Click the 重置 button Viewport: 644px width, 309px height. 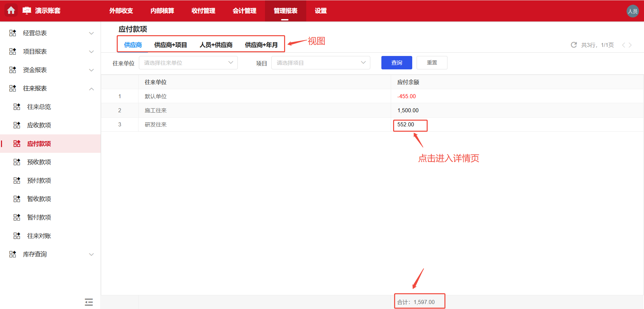(x=432, y=62)
